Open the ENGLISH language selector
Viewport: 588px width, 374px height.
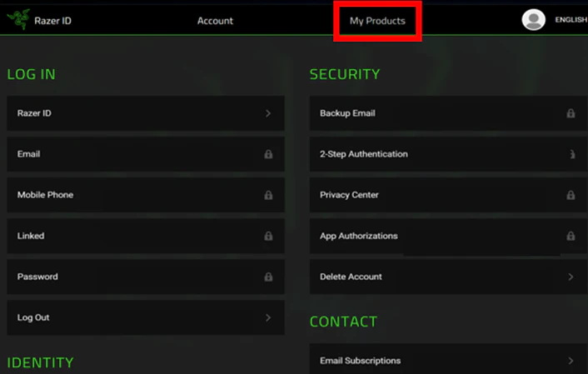click(x=571, y=20)
